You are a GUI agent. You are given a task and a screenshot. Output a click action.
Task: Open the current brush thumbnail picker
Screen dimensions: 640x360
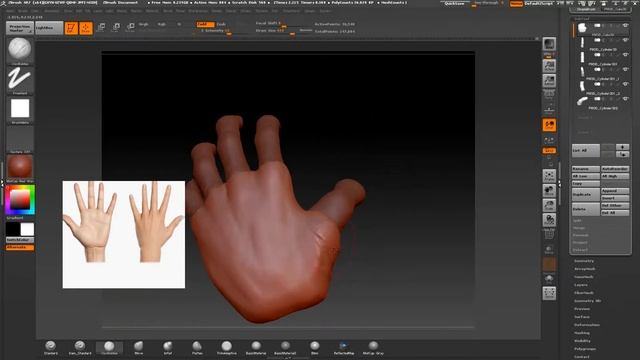pos(20,51)
